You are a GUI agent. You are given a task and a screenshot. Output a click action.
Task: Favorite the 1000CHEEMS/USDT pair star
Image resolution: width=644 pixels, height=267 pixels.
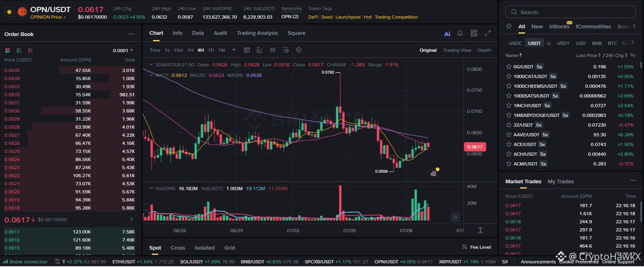click(509, 86)
